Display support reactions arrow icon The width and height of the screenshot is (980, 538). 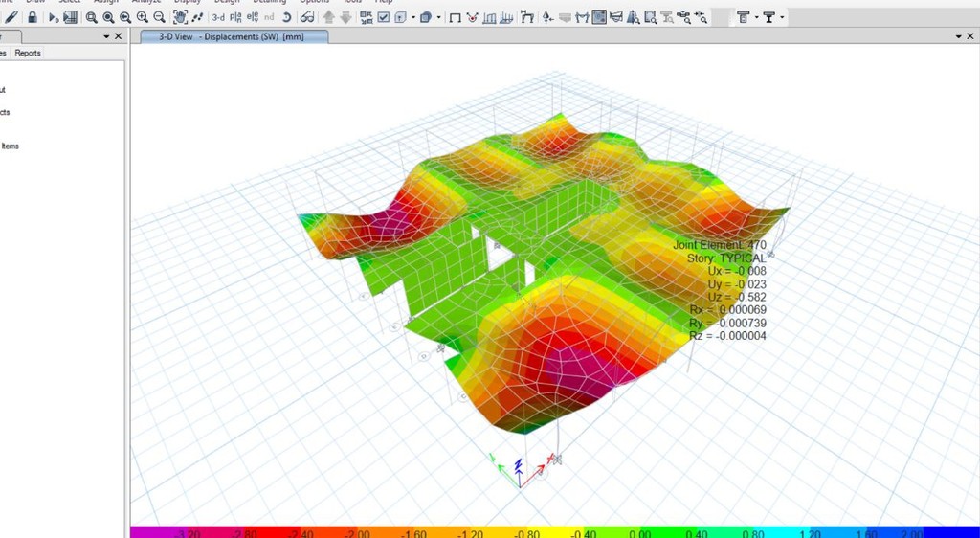click(547, 17)
